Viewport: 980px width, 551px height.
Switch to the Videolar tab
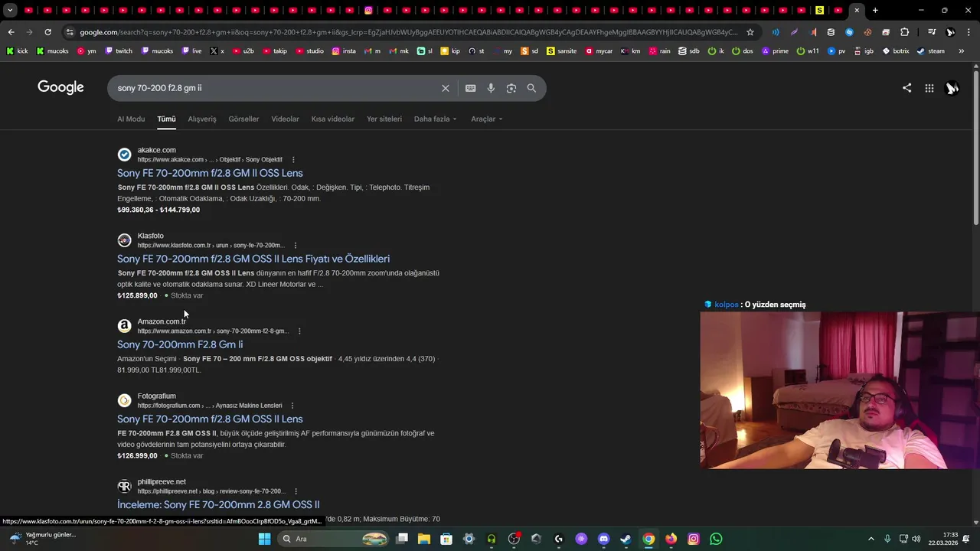pos(285,119)
